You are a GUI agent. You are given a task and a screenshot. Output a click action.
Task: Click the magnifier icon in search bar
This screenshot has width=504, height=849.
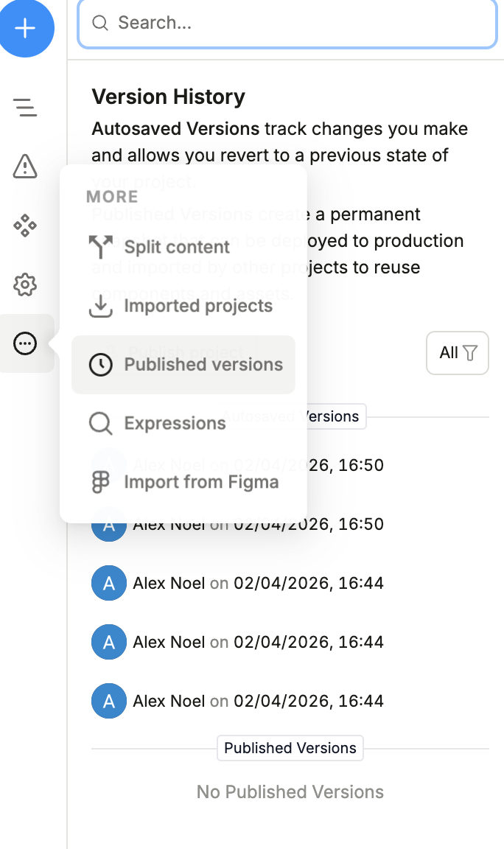[100, 24]
